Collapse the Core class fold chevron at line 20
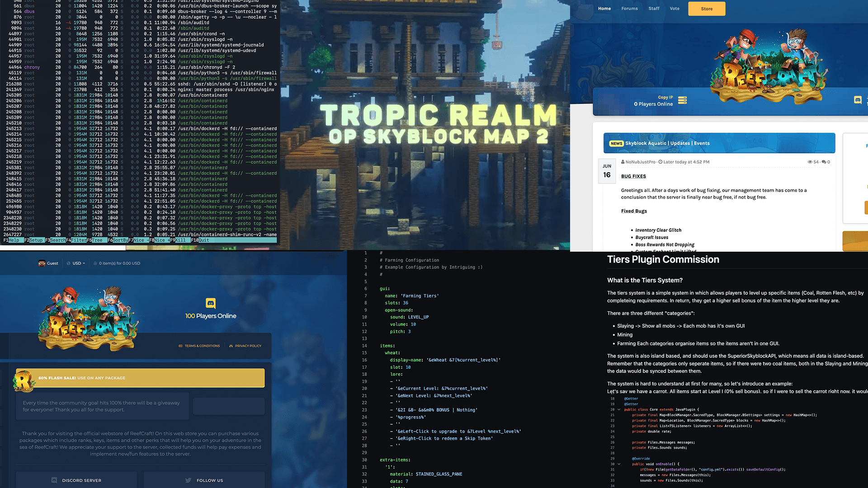 click(x=619, y=409)
